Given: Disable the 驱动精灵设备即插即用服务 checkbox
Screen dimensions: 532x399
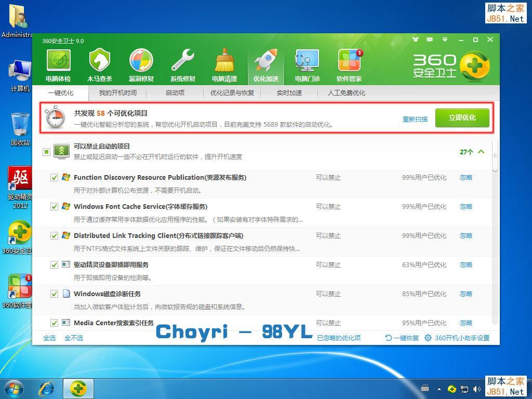Looking at the screenshot, I should pyautogui.click(x=54, y=264).
